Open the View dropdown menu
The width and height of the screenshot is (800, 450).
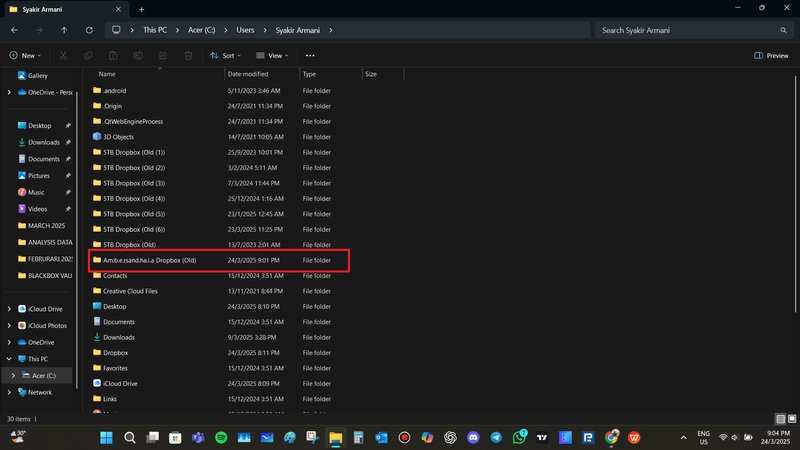[273, 56]
